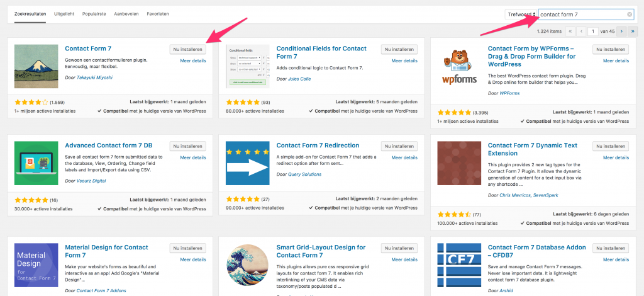Viewport: 644px width, 296px height.
Task: Open the Trefwoord search type dropdown
Action: (x=521, y=14)
